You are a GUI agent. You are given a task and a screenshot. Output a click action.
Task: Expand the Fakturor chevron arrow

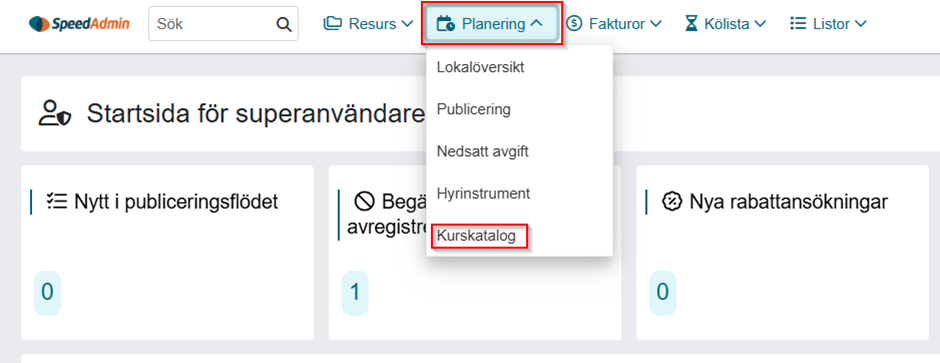pos(655,24)
